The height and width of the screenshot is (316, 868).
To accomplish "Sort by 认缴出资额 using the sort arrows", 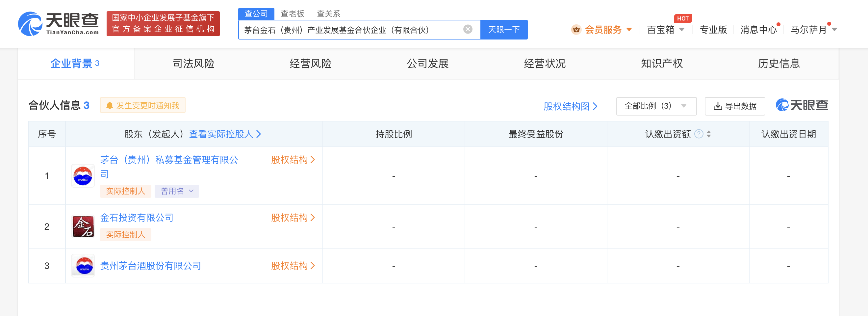I will pyautogui.click(x=709, y=134).
